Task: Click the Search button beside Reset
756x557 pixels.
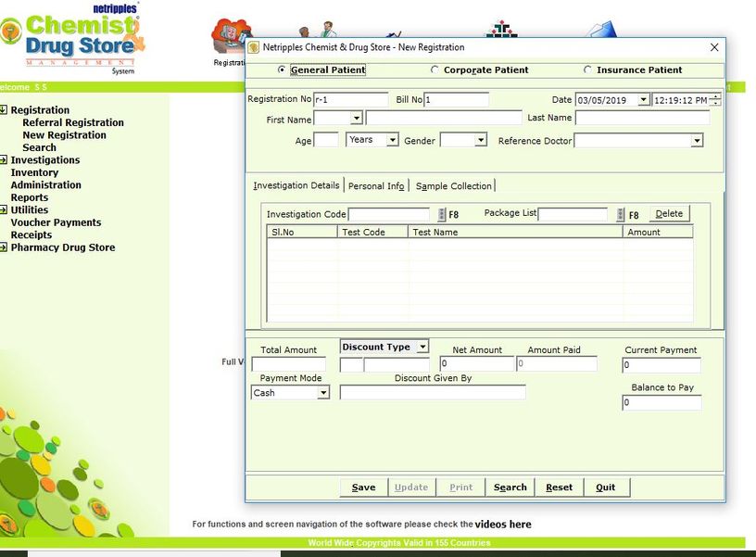Action: pyautogui.click(x=510, y=487)
